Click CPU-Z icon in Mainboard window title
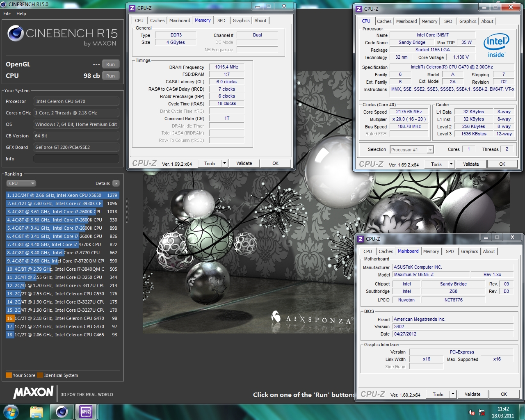Image resolution: width=525 pixels, height=420 pixels. [361, 239]
